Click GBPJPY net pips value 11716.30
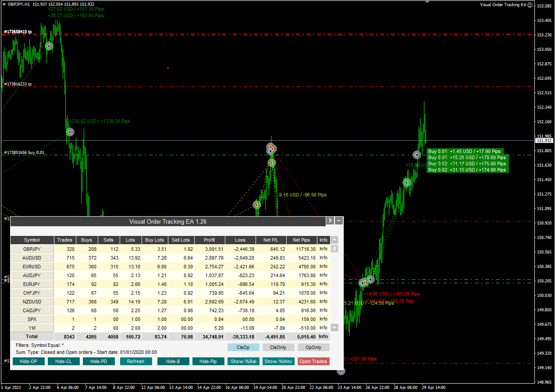Viewport: 555px width, 392px height. (x=306, y=249)
